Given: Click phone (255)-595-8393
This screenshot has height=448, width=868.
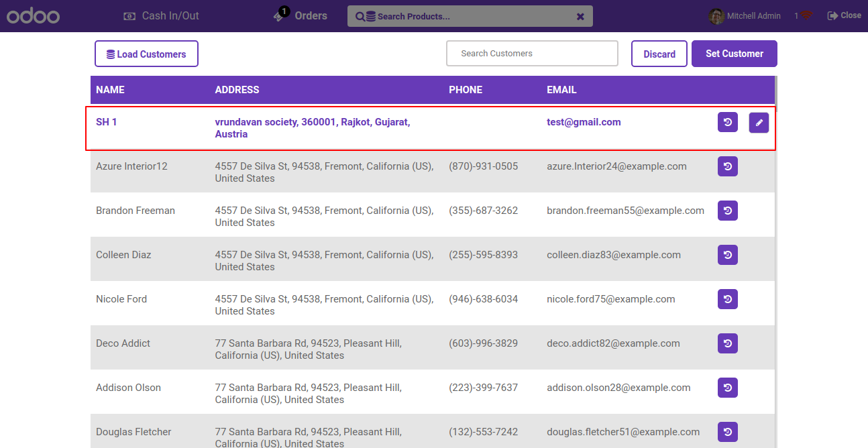Looking at the screenshot, I should [x=483, y=255].
